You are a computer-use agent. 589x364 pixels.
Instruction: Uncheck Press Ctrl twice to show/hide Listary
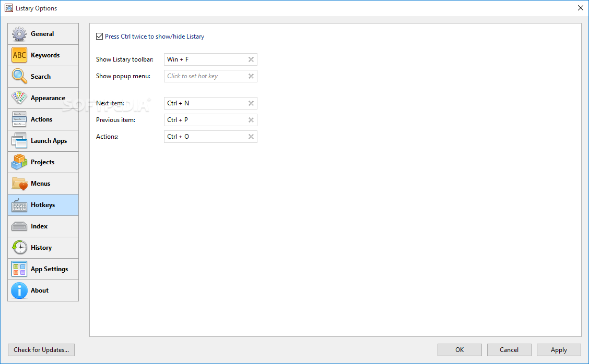100,37
